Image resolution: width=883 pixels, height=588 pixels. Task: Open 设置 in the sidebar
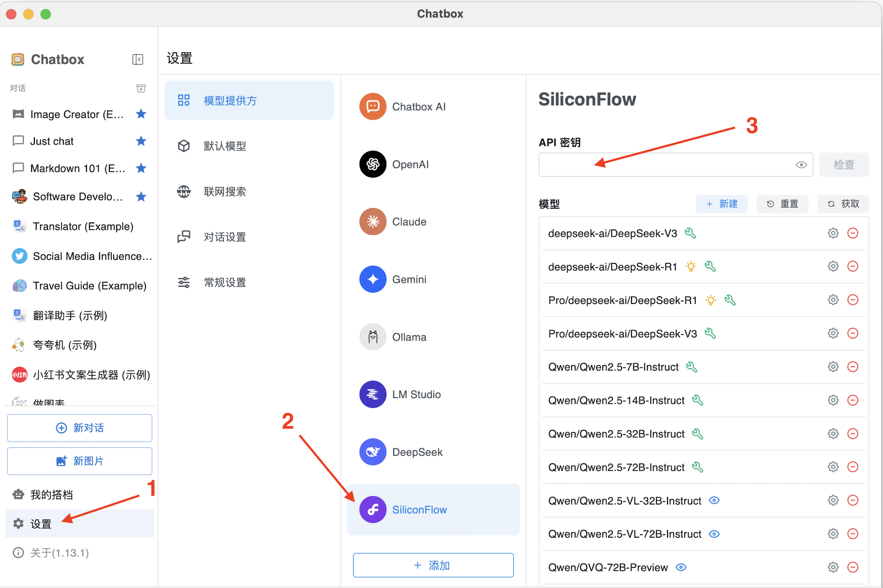[x=80, y=524]
